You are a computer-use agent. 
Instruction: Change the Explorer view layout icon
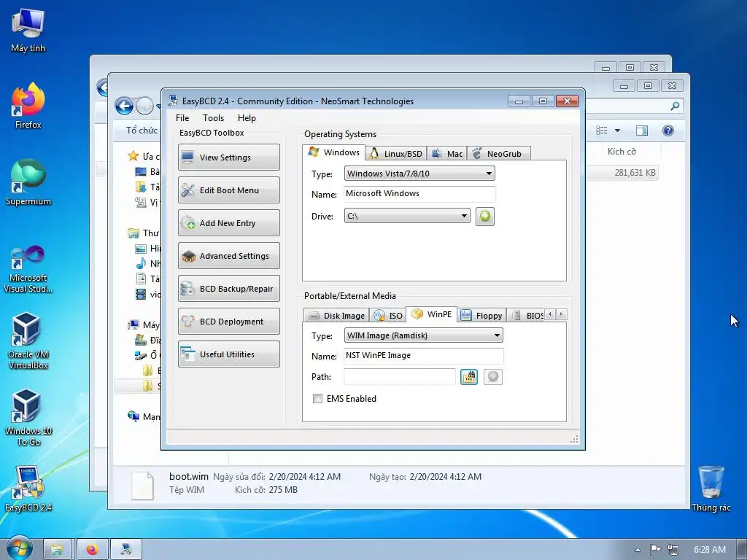point(602,131)
